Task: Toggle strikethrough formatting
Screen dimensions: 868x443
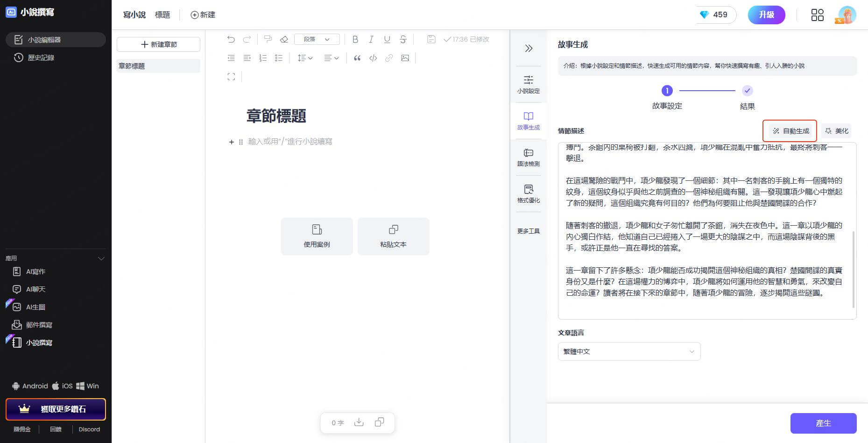Action: tap(403, 39)
